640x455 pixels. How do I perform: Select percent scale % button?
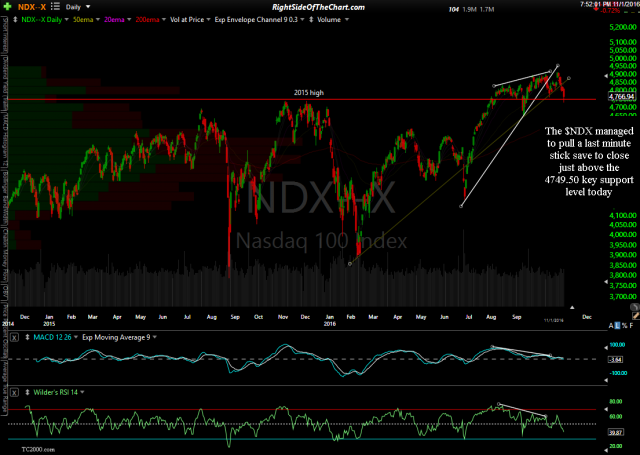pos(624,326)
